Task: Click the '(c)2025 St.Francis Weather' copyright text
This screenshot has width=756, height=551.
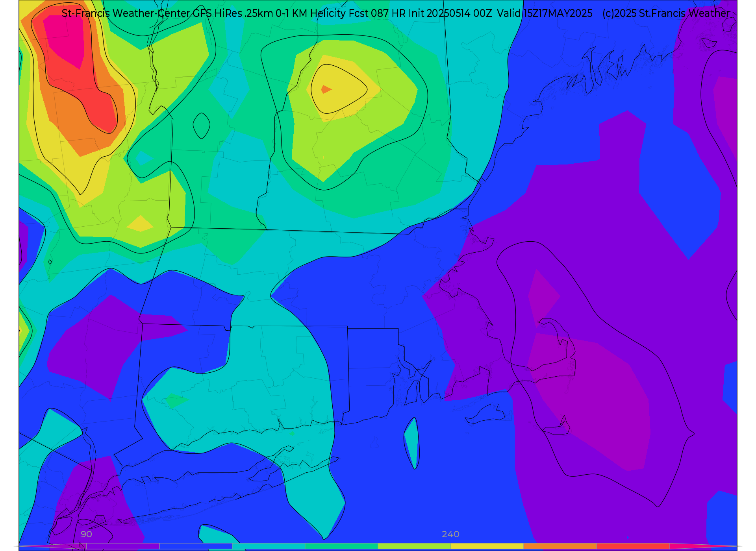Action: [x=666, y=13]
